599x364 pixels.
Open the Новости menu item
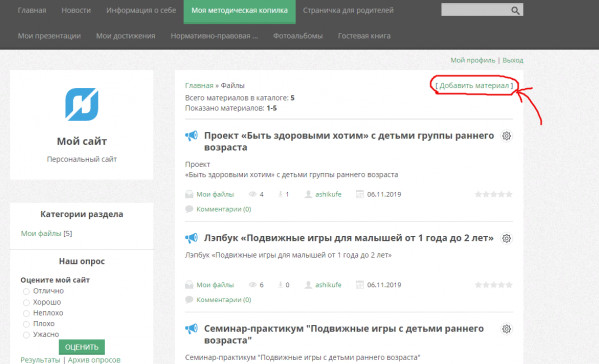pyautogui.click(x=76, y=10)
